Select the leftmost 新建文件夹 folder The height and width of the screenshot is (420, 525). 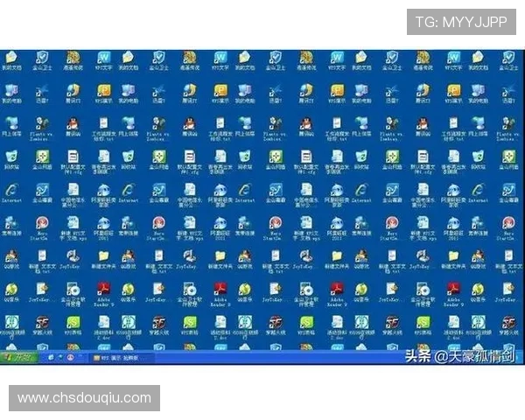tap(103, 256)
